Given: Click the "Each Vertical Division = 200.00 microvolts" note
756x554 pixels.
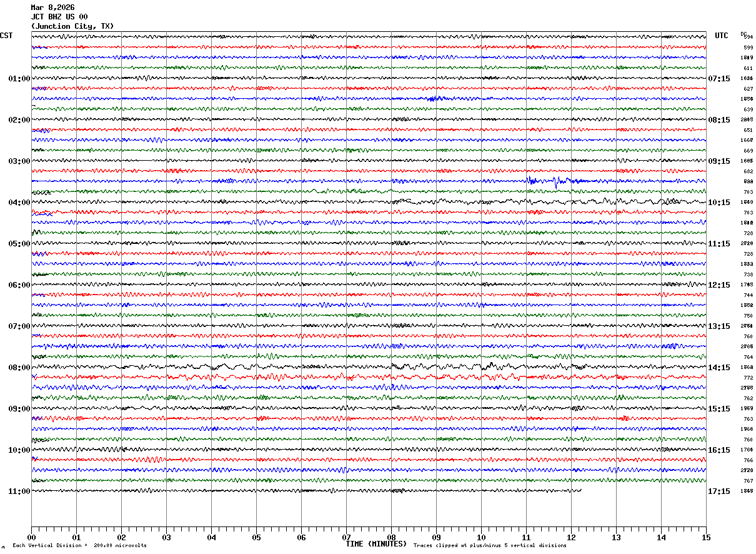Looking at the screenshot, I should [79, 546].
